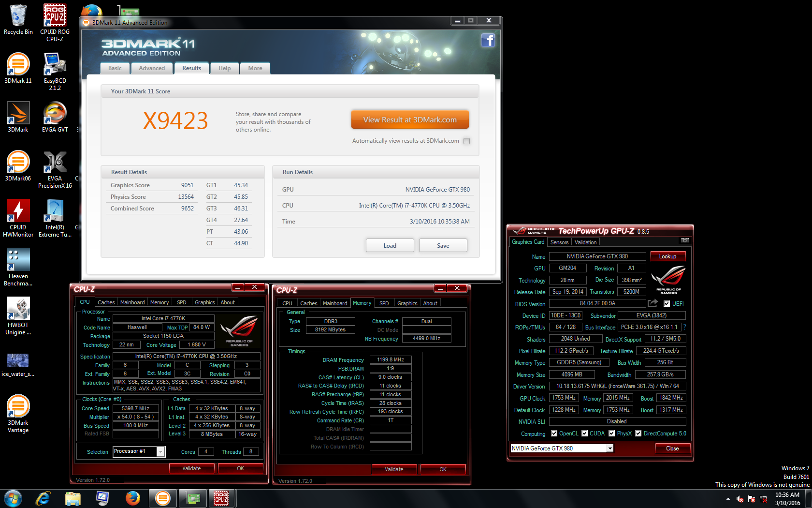This screenshot has width=812, height=508.
Task: Toggle CUDA checkbox in GPU-Z
Action: [585, 433]
